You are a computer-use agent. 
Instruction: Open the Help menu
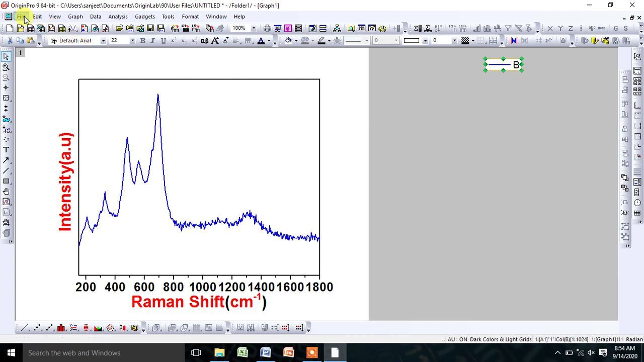[x=239, y=17]
